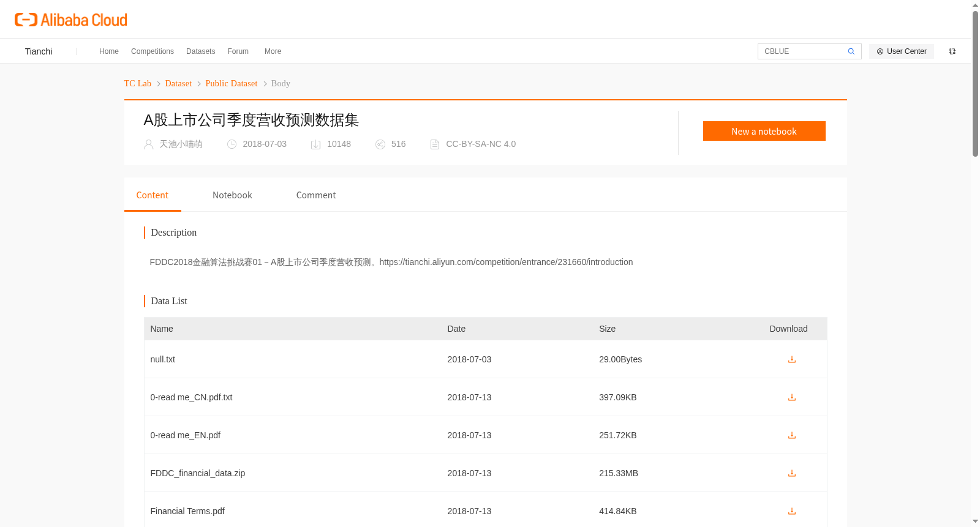Download Financial Terms.pdf file
This screenshot has height=527, width=980.
[792, 511]
